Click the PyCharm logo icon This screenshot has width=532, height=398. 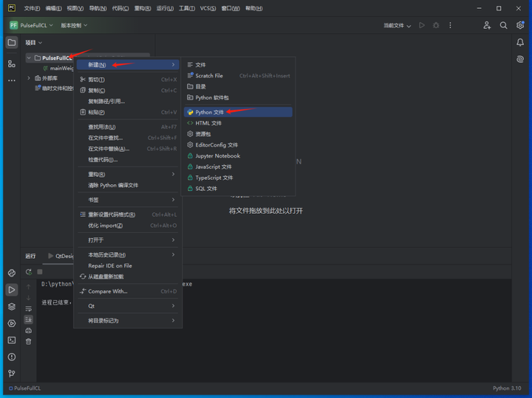pos(12,8)
